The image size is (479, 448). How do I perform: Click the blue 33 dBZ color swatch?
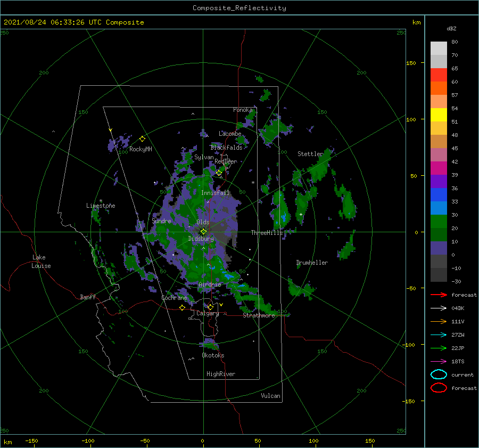pyautogui.click(x=439, y=194)
